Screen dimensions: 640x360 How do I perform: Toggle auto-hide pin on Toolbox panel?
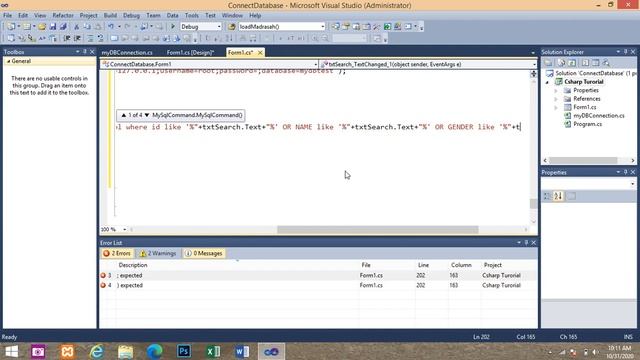[84, 52]
